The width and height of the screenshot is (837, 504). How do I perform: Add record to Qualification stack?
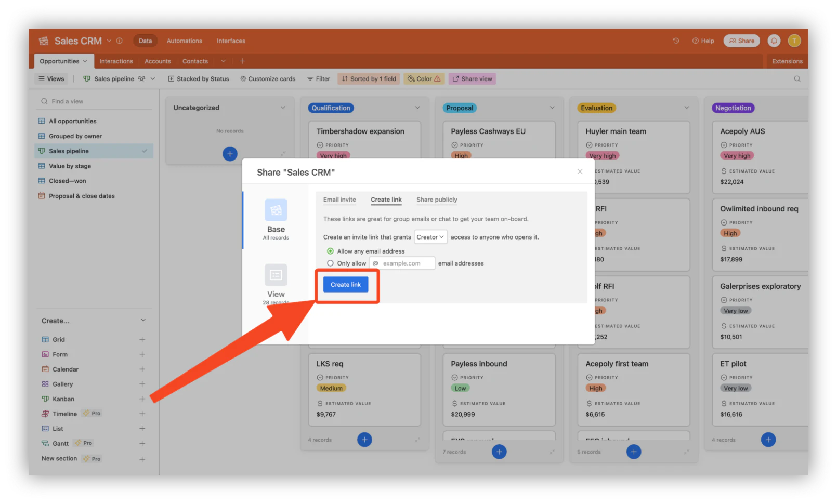[364, 440]
